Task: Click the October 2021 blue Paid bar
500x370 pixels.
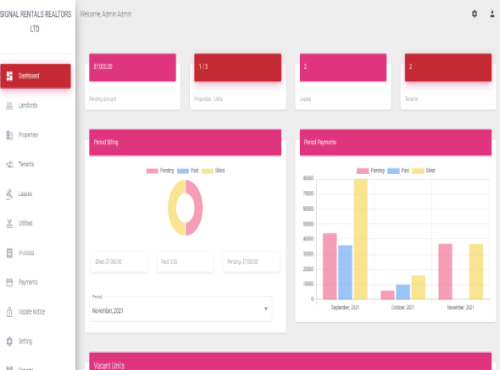Action: pyautogui.click(x=403, y=292)
